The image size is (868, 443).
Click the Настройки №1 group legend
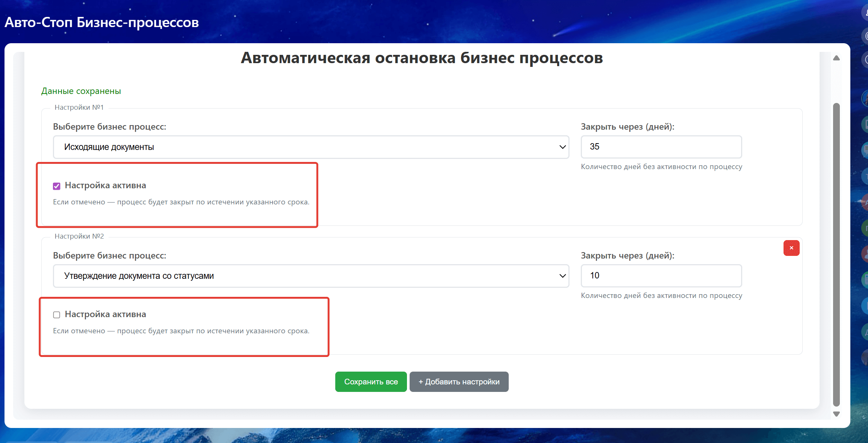tap(79, 107)
